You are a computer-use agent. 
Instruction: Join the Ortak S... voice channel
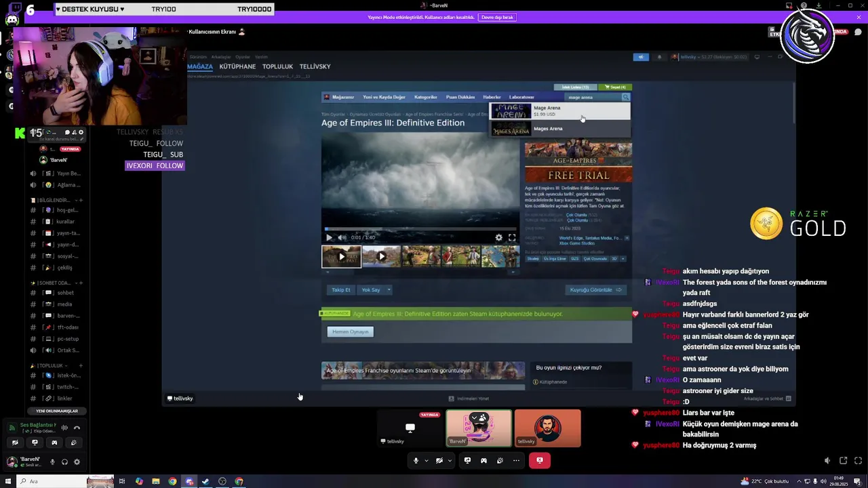56,350
